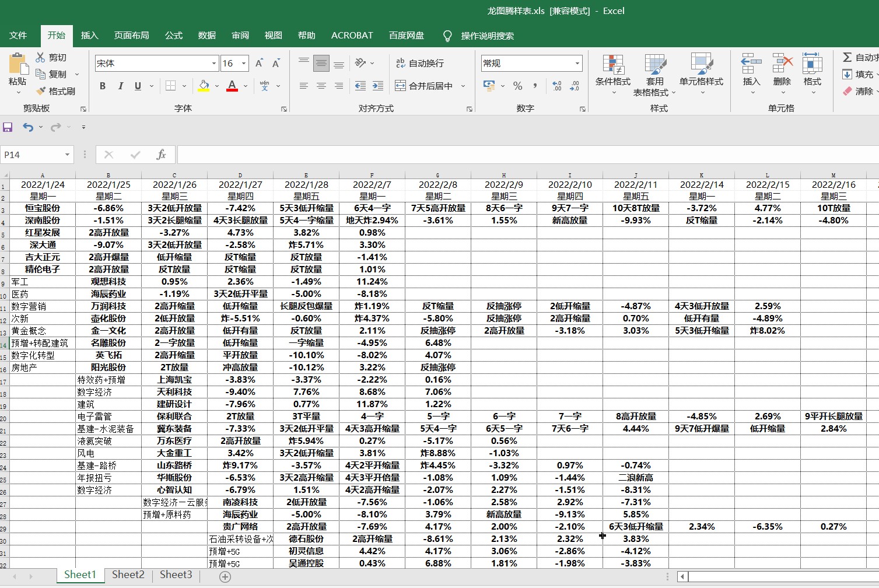Open font color dropdown arrow
The height and width of the screenshot is (588, 879).
pyautogui.click(x=246, y=86)
